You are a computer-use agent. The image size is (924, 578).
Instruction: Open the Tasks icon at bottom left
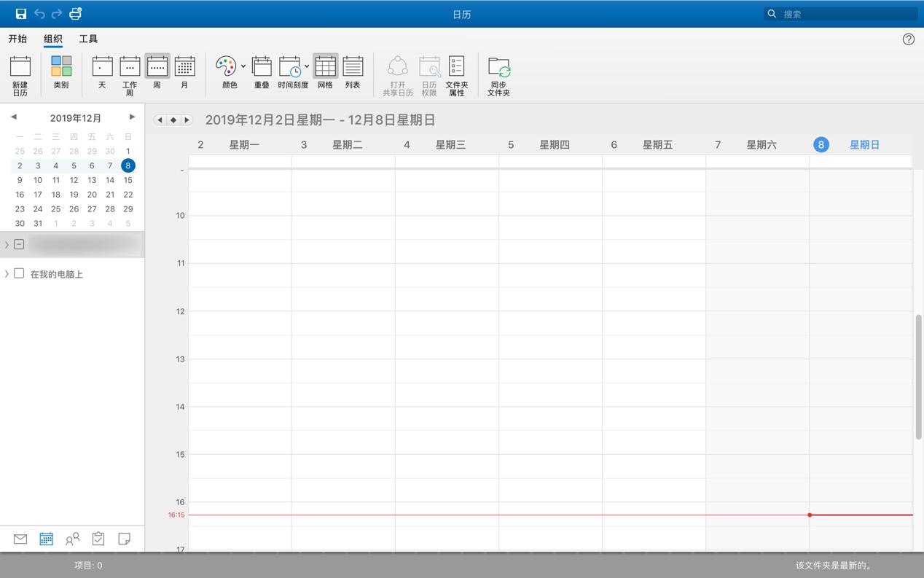pos(98,539)
